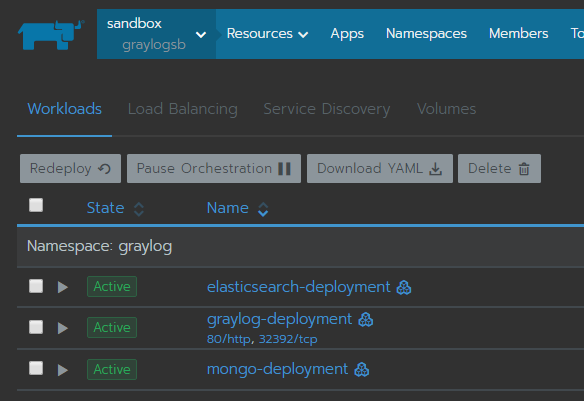Click the workload icon beside graylog-deployment
Image resolution: width=584 pixels, height=401 pixels.
[365, 319]
